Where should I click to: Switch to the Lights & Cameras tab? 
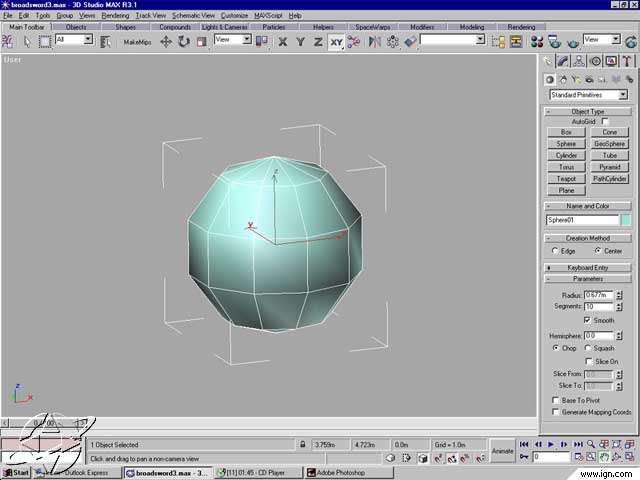(x=224, y=27)
